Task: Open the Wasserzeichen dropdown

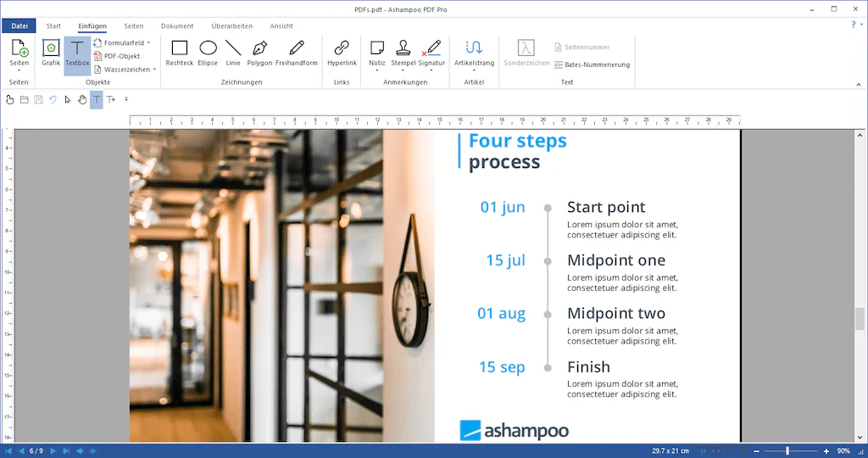Action: pyautogui.click(x=154, y=70)
